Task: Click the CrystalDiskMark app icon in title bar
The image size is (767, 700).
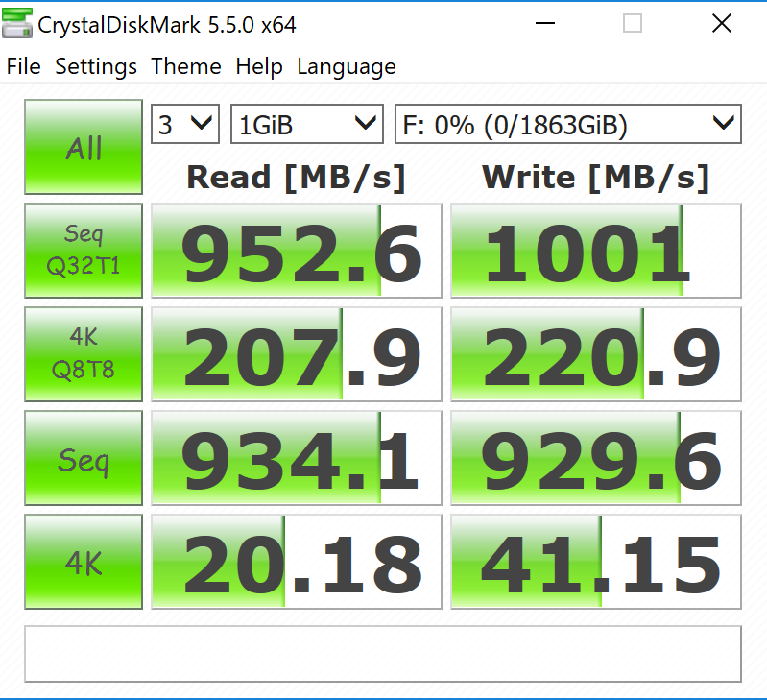Action: (x=17, y=23)
